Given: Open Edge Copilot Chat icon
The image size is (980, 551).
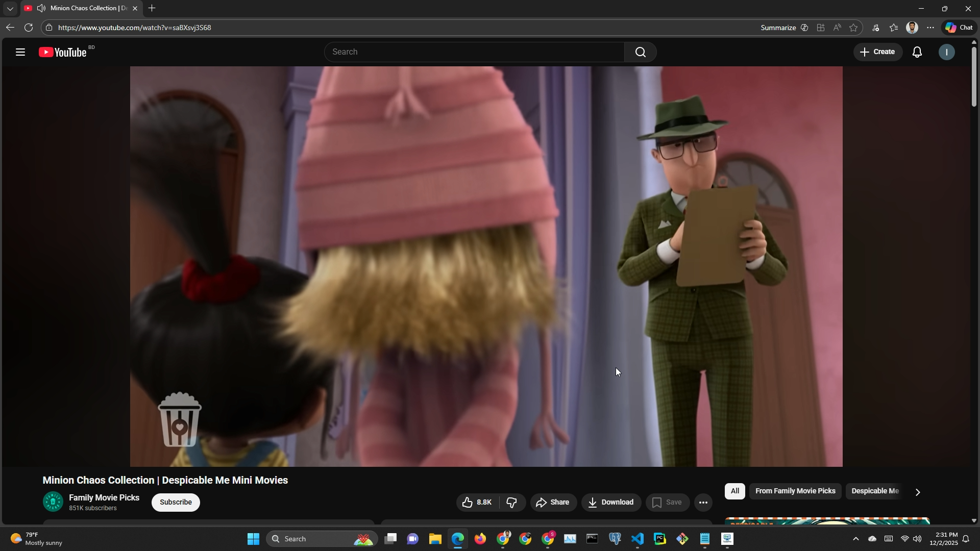Looking at the screenshot, I should click(x=959, y=28).
